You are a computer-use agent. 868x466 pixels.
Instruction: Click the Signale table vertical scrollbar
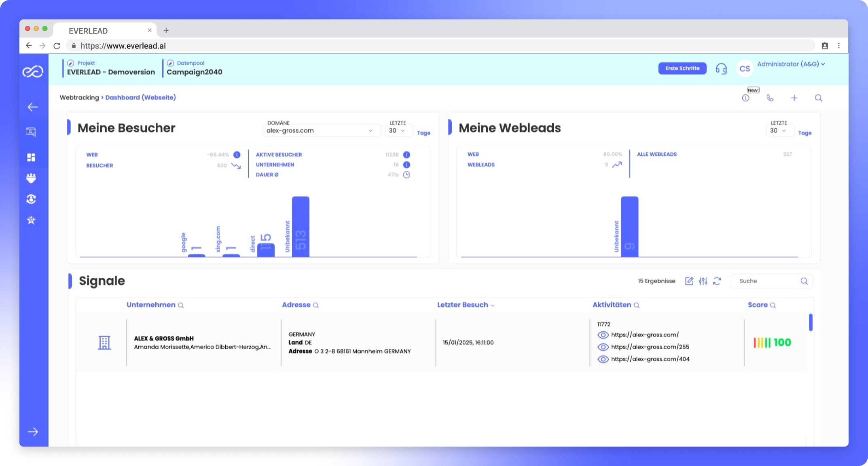[811, 322]
